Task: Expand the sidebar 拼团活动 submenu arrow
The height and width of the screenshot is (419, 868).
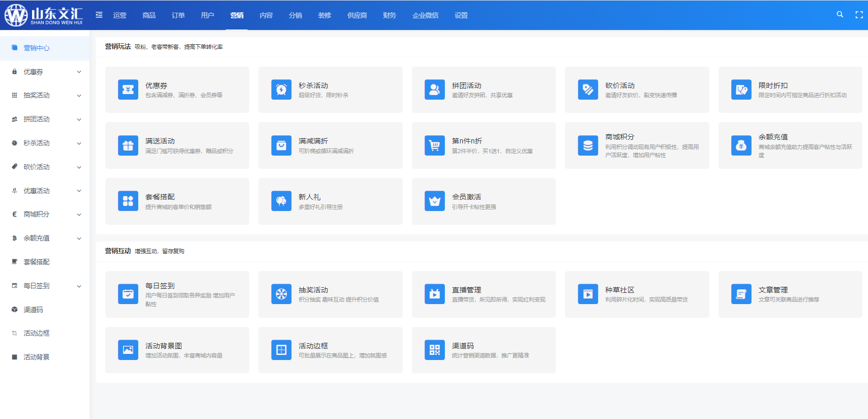Action: tap(79, 119)
